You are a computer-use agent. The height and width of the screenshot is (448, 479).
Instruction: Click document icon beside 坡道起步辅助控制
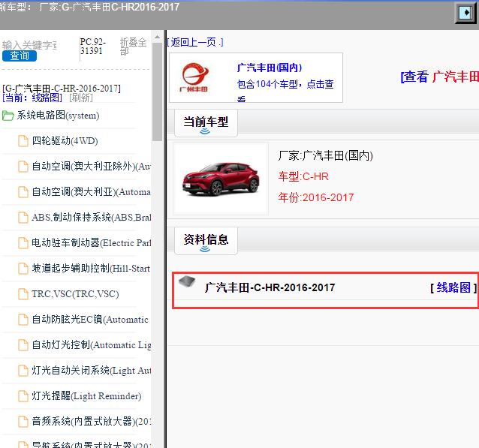tap(23, 269)
